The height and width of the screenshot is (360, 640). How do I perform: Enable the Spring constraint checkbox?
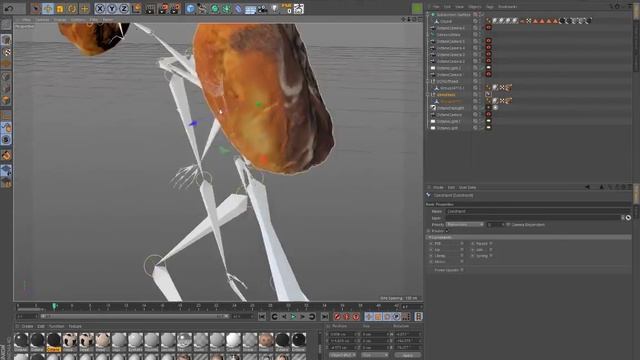(491, 256)
